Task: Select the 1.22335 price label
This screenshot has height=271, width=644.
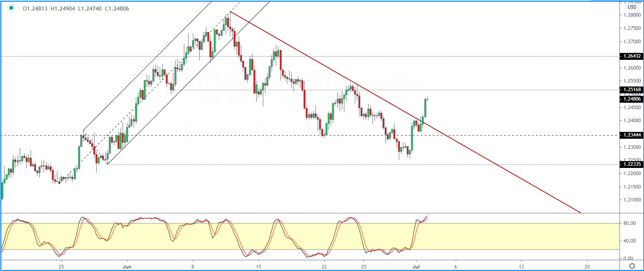Action: pos(631,164)
